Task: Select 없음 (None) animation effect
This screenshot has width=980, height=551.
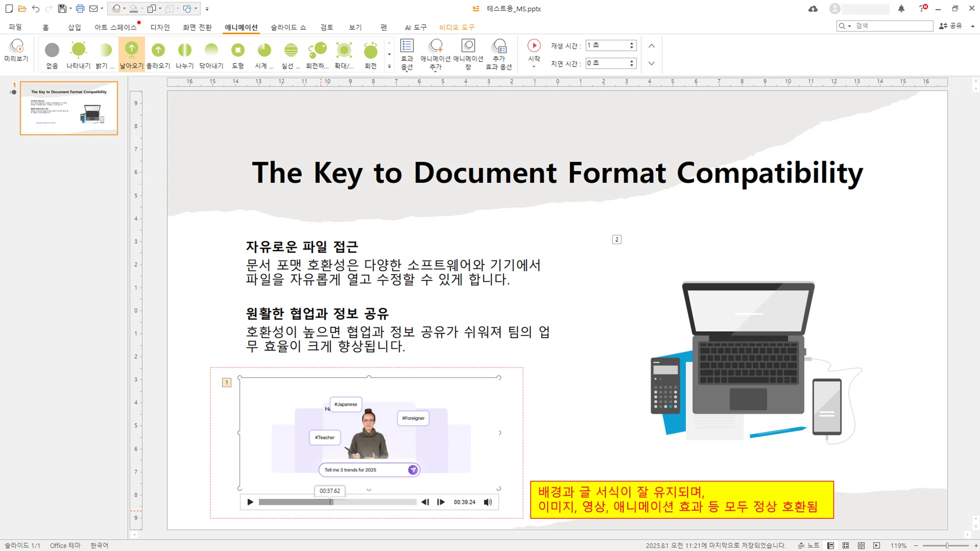Action: tap(52, 54)
